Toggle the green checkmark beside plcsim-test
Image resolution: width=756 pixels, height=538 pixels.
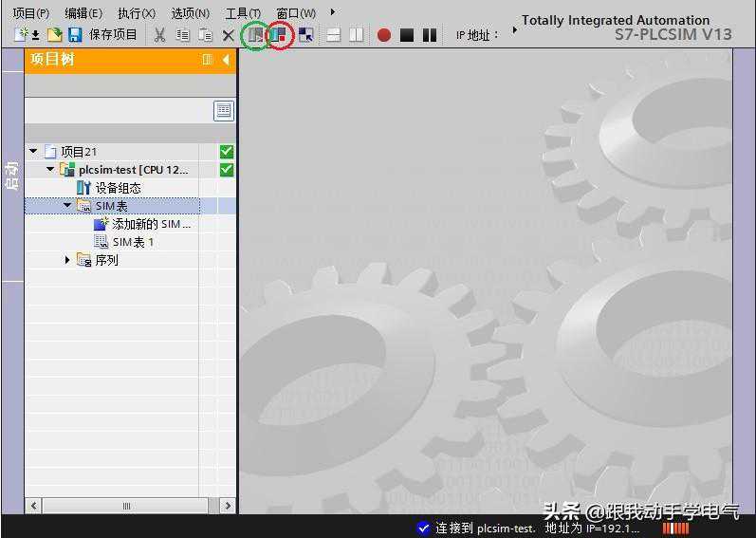[226, 170]
